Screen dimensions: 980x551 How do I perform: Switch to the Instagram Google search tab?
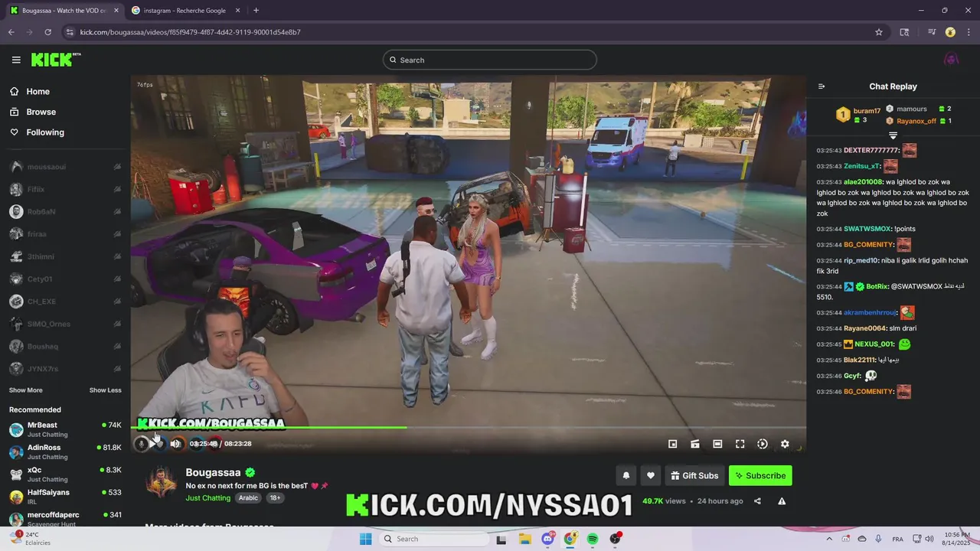(185, 11)
